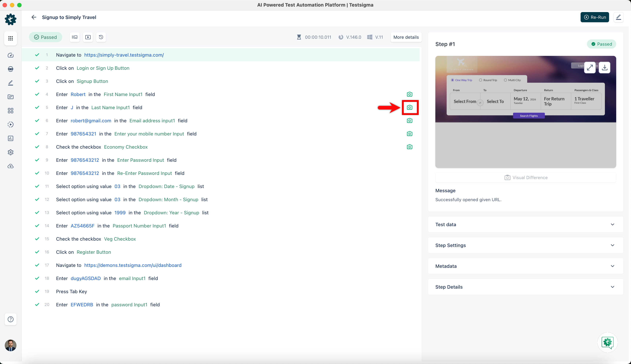Click test data value 987654321

click(83, 134)
